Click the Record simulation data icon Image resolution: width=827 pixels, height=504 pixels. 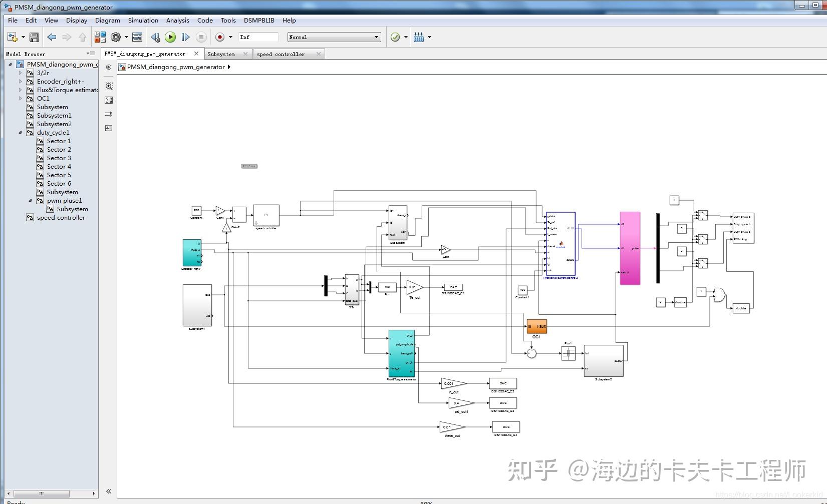(x=219, y=37)
